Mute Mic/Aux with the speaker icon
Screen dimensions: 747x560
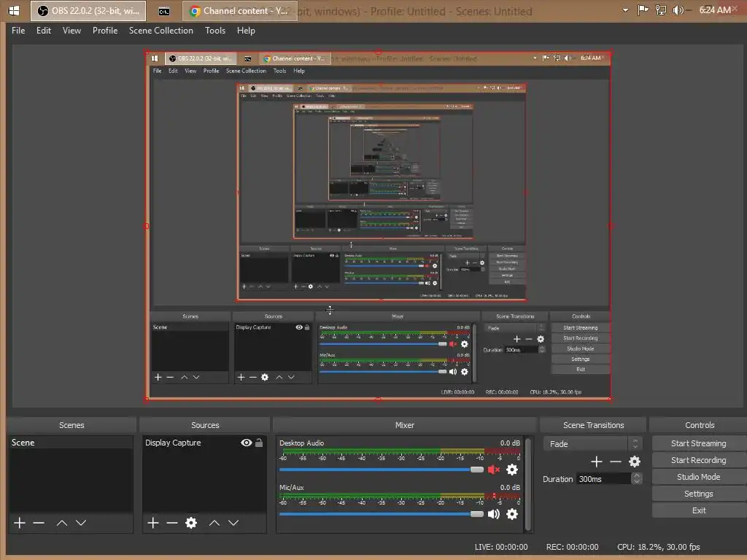point(494,514)
